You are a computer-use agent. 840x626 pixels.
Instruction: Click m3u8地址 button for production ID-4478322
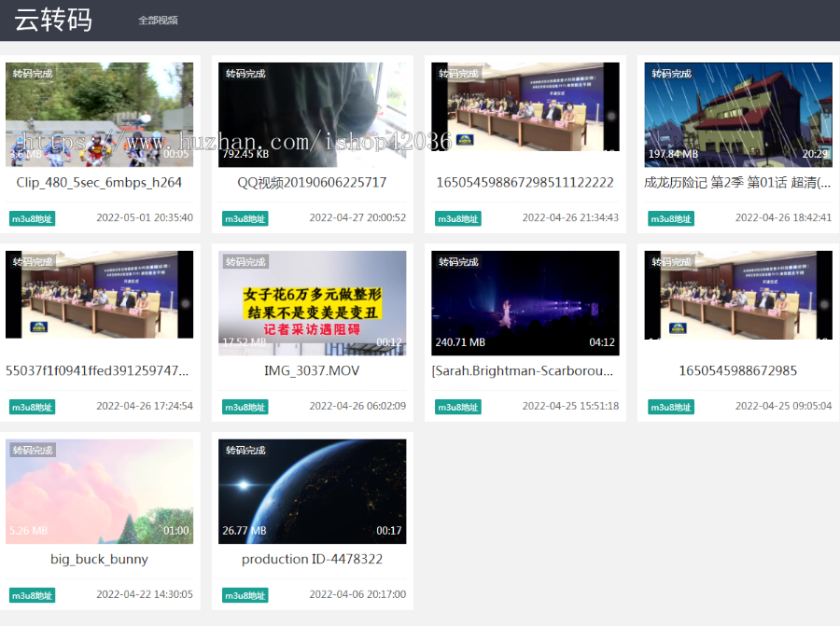coord(245,595)
